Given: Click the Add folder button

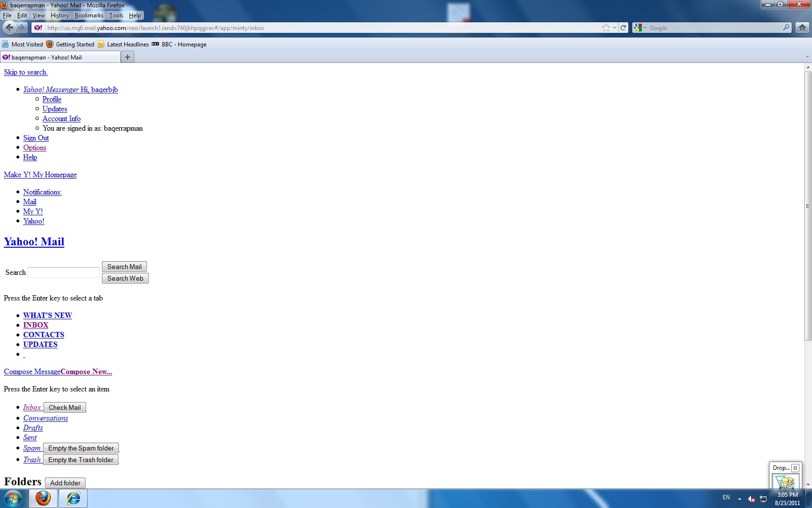Looking at the screenshot, I should 65,483.
